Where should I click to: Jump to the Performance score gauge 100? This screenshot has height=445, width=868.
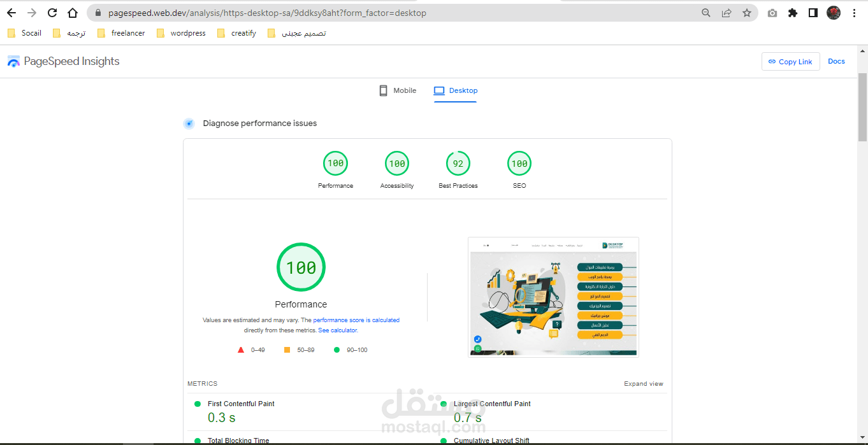[335, 164]
